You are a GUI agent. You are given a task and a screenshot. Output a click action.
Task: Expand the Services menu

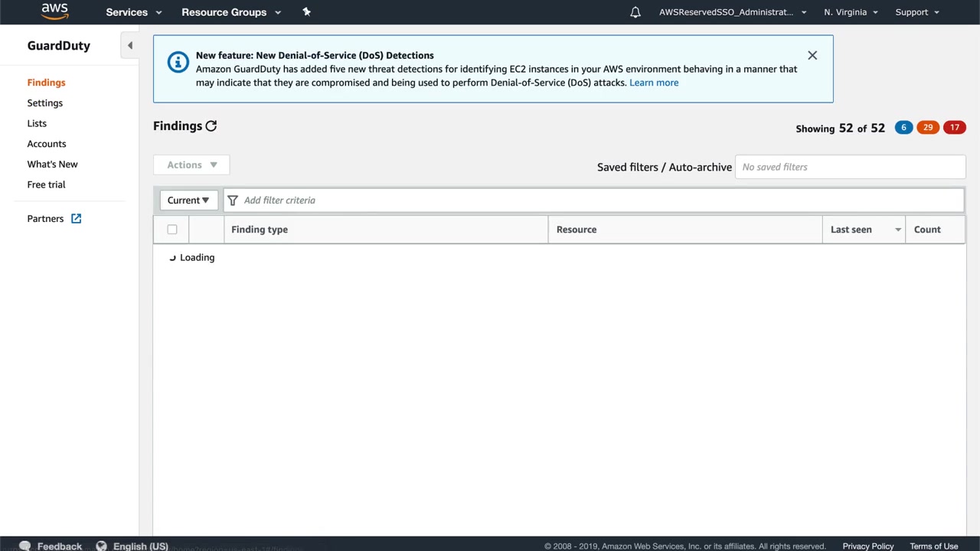coord(134,12)
